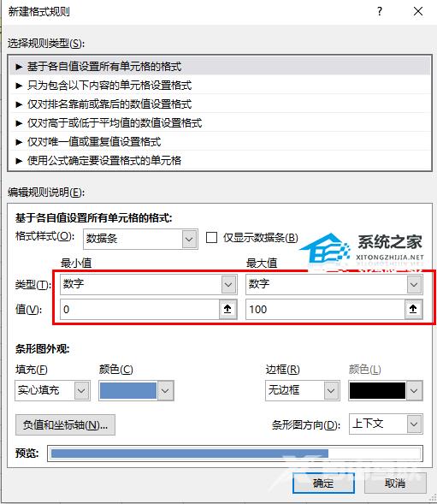Screen dimensions: 437x504
Task: Click the maximum value range selector arrow icon
Action: (413, 309)
